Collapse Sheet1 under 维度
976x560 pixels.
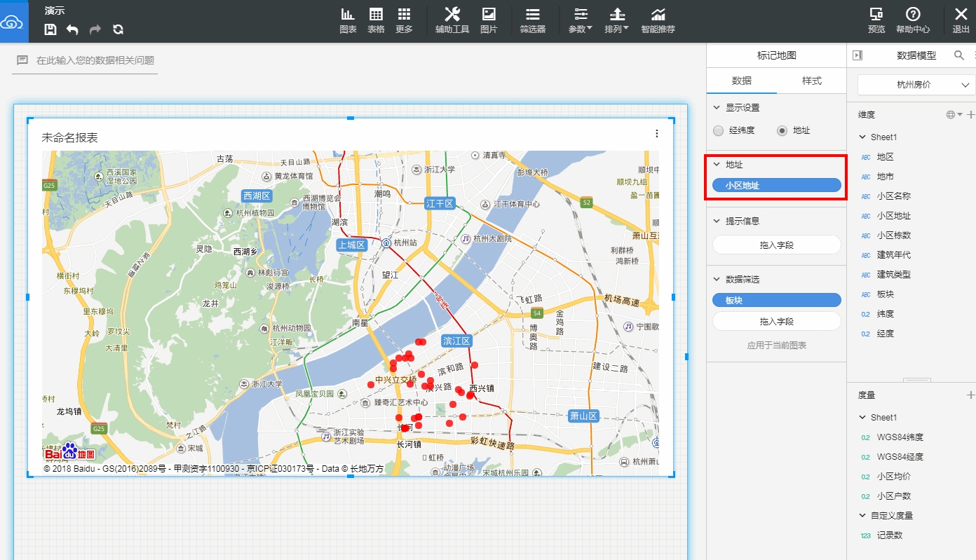click(862, 137)
